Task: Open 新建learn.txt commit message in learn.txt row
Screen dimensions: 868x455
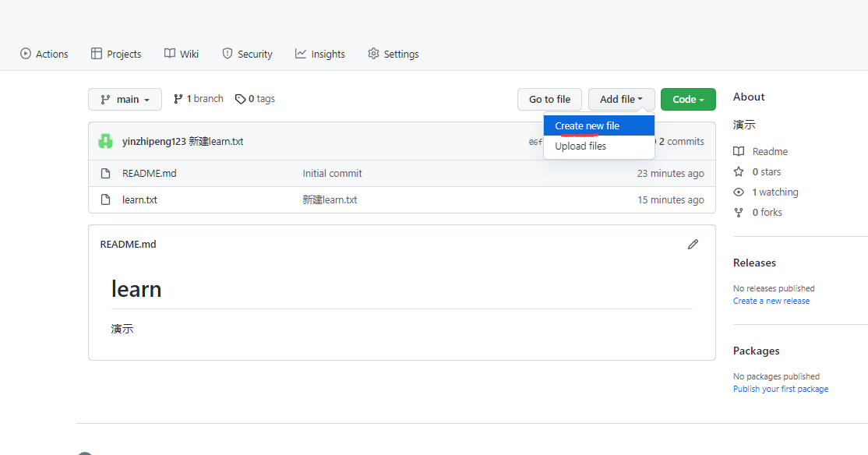Action: click(330, 199)
